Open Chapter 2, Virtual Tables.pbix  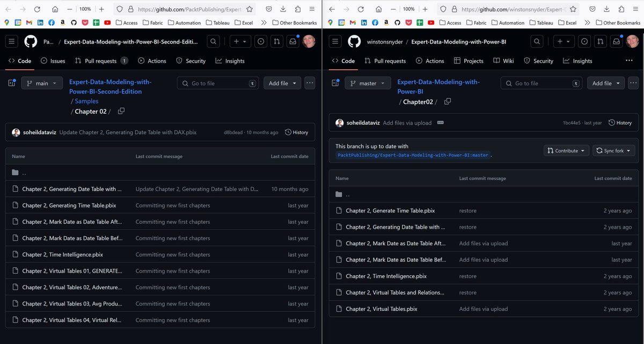(382, 309)
